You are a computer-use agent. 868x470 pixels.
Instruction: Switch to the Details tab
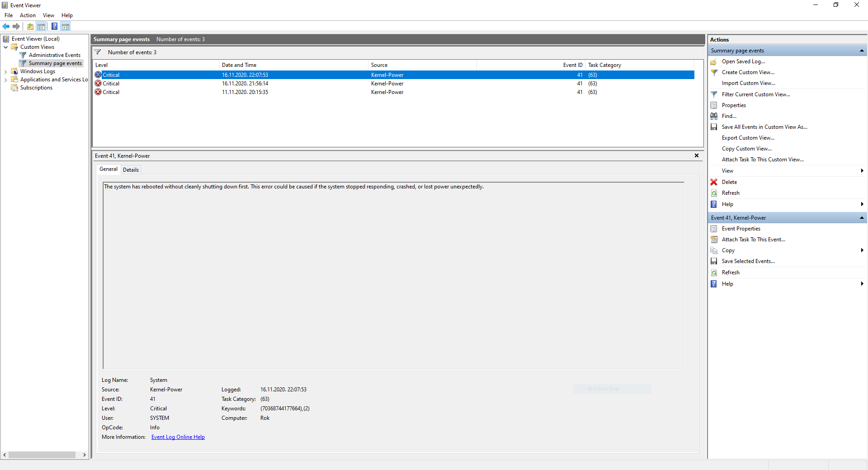[131, 170]
